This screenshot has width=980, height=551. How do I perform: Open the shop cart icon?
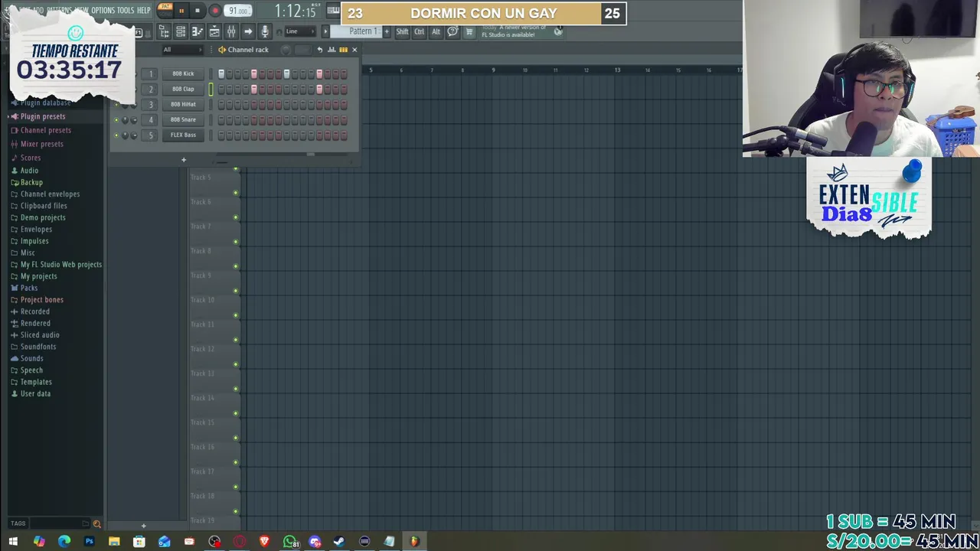coord(469,31)
